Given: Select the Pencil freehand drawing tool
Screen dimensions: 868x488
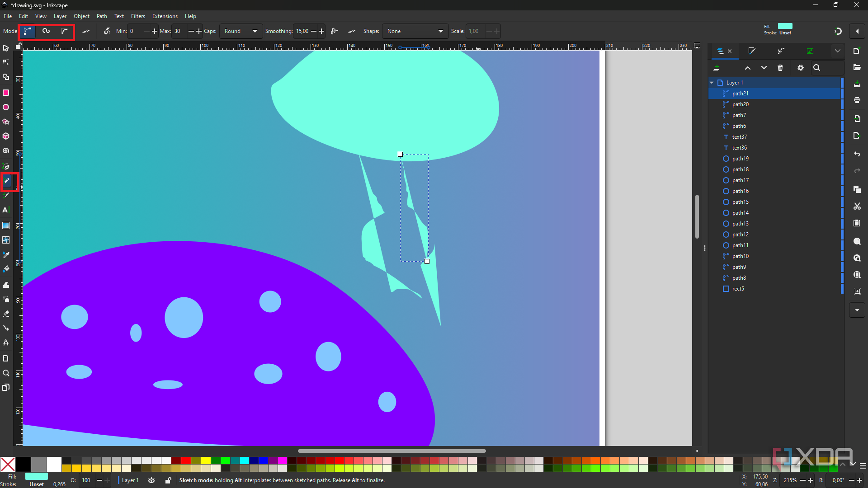Looking at the screenshot, I should (x=6, y=181).
